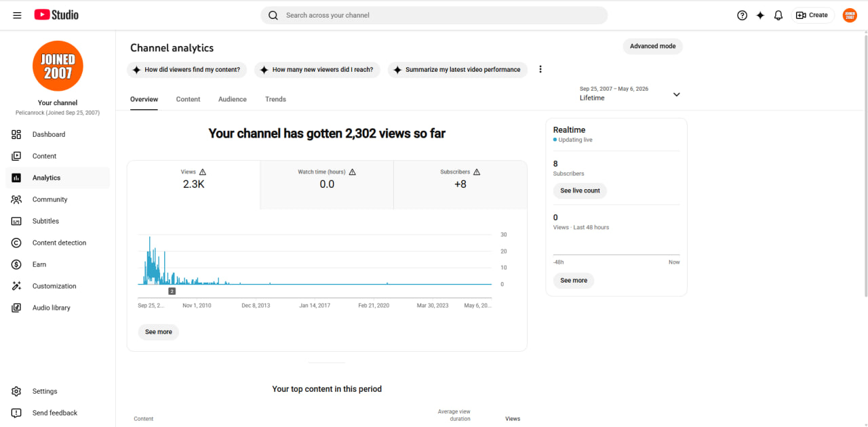Click the 'Sep 25, 2007 – May 6, 2026' date text

pyautogui.click(x=614, y=89)
